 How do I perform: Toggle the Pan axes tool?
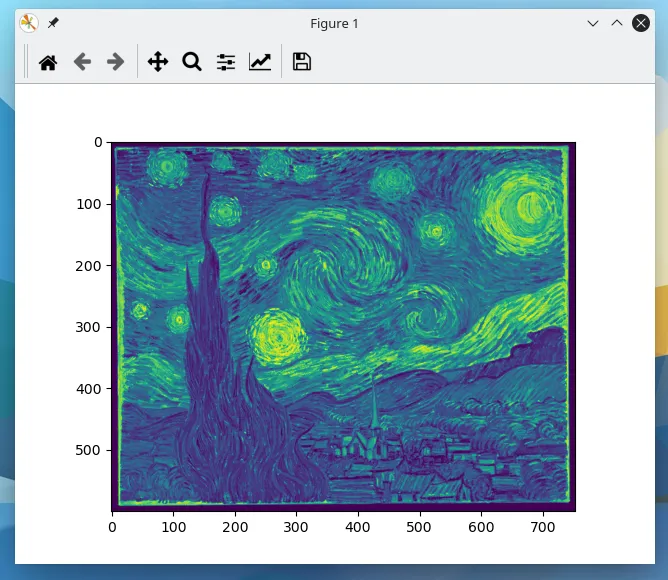click(158, 62)
